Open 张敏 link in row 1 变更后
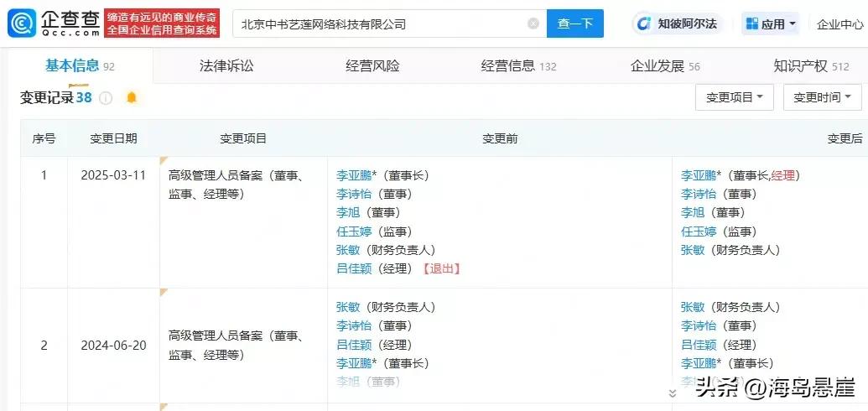This screenshot has height=411, width=868. click(693, 250)
